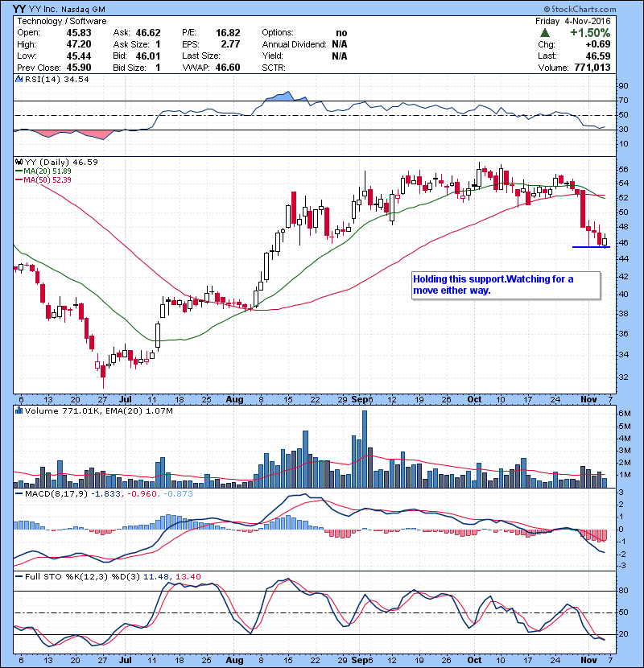Click the Full STO legend line marker

point(19,577)
